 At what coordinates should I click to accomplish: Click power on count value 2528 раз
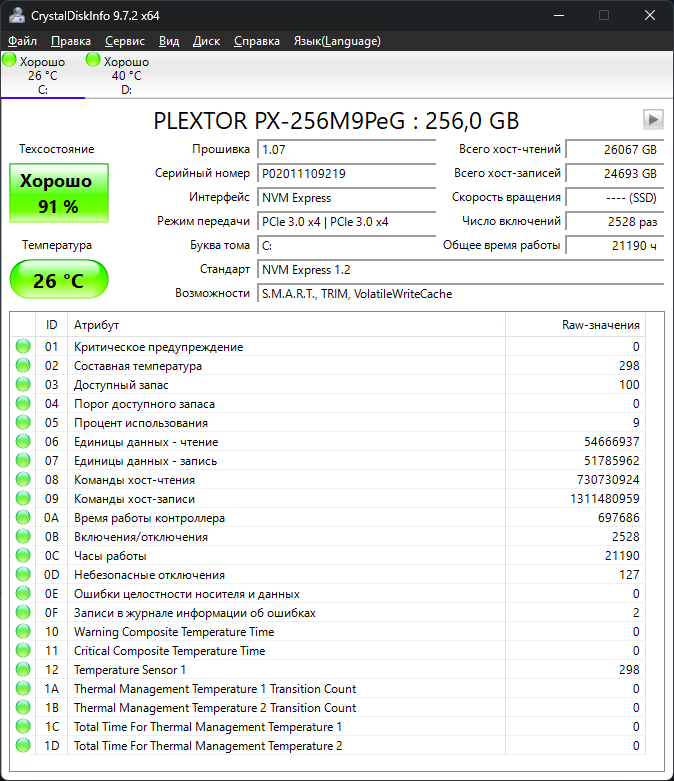click(615, 222)
